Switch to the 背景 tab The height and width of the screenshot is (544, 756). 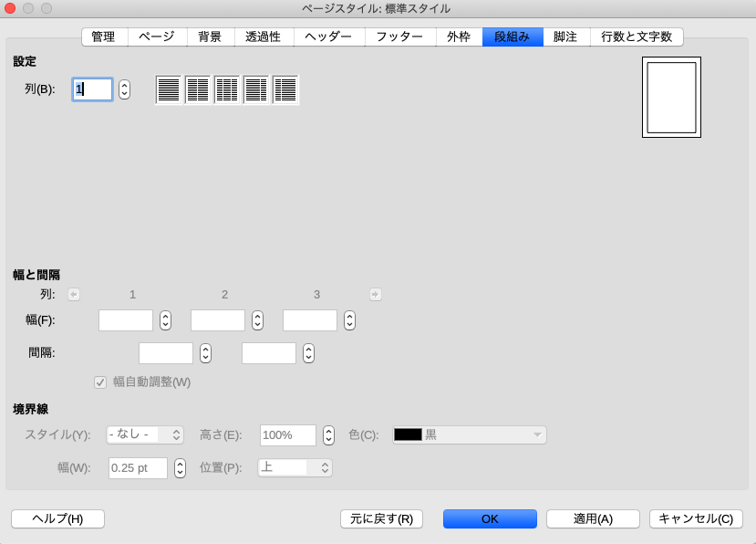click(211, 37)
